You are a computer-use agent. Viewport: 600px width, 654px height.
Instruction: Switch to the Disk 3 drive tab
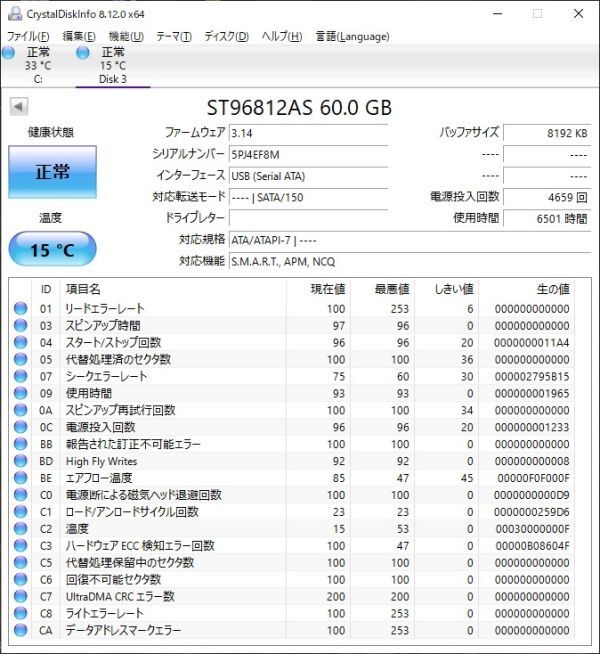coord(113,66)
